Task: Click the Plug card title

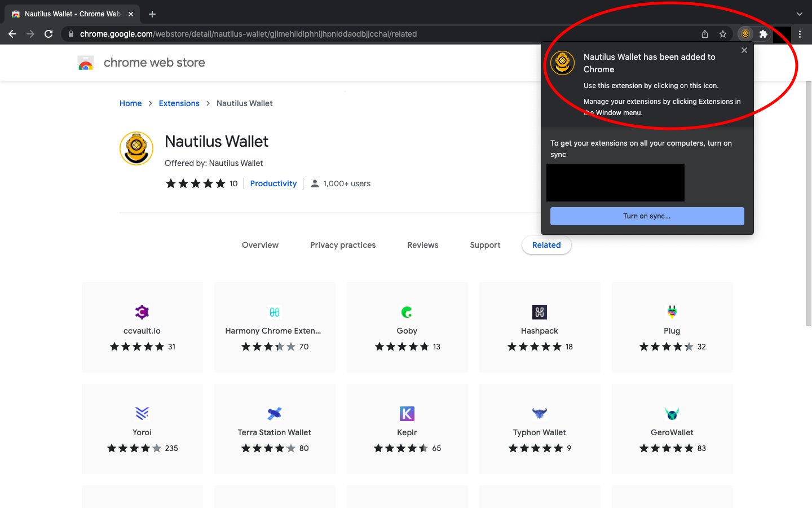Action: click(x=672, y=331)
